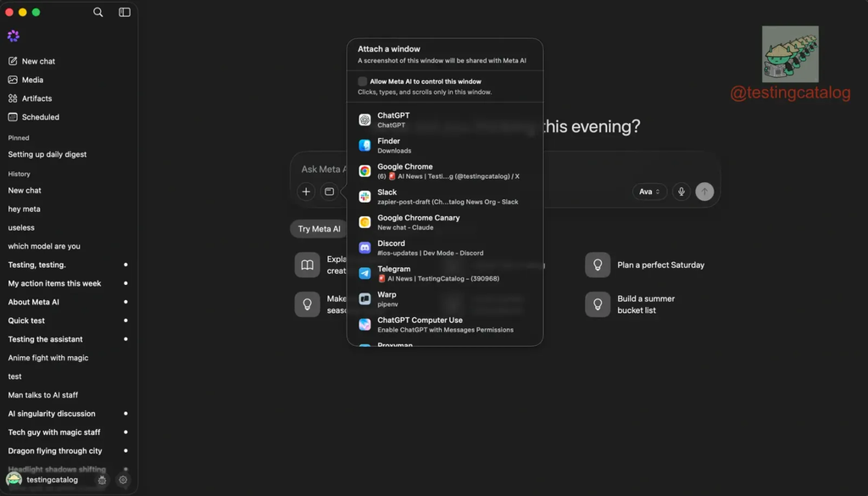The width and height of the screenshot is (868, 496).
Task: Open 'Testing, testing.' chat
Action: [36, 265]
